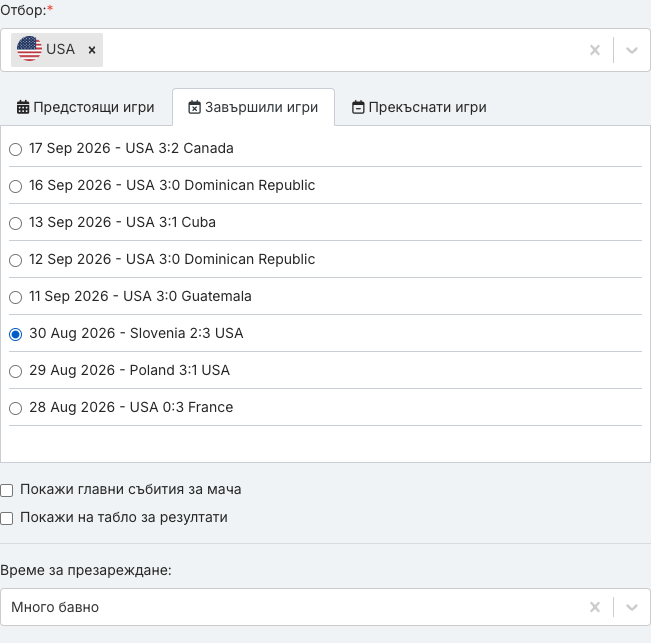Clear the Много бавно reload time value

point(595,607)
